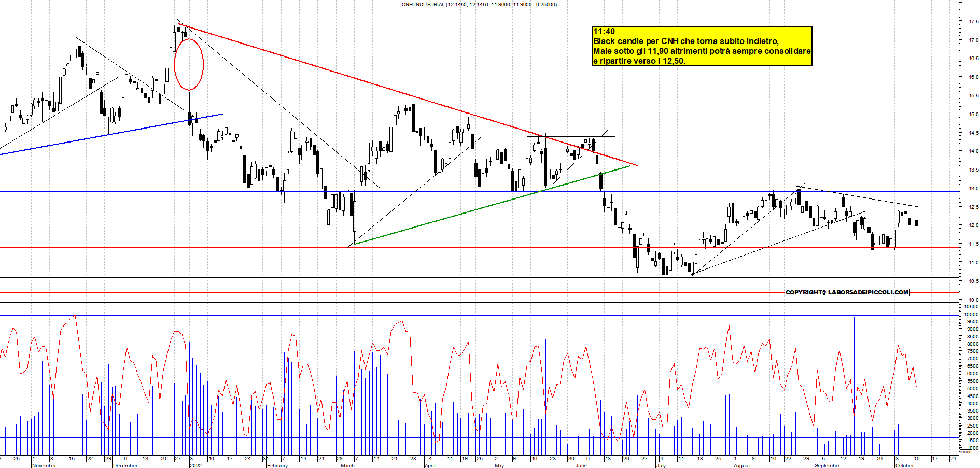Click the 3000 volume axis label
The height and width of the screenshot is (468, 980).
[x=973, y=418]
